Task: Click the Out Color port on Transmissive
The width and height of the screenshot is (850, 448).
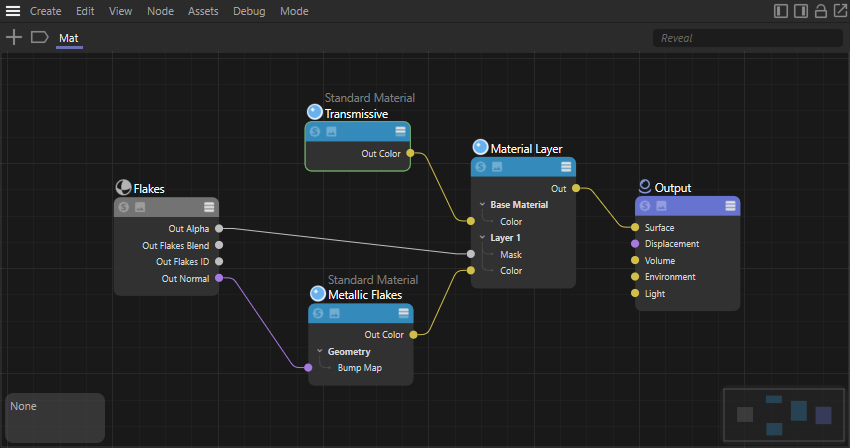Action: (410, 154)
